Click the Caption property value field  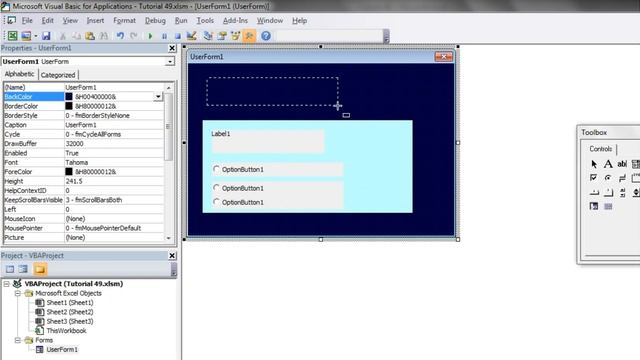114,125
